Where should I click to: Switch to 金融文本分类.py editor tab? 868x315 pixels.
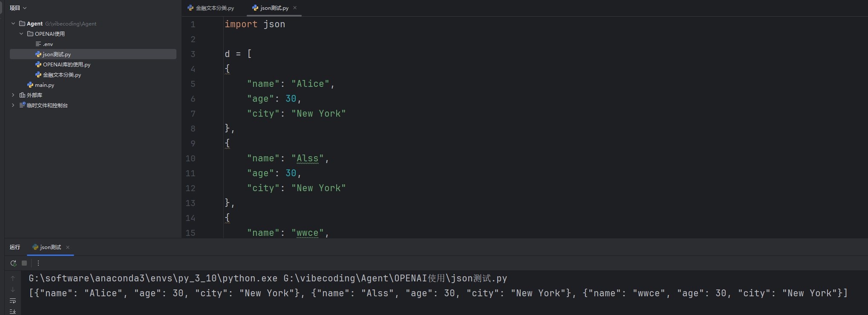click(x=211, y=8)
